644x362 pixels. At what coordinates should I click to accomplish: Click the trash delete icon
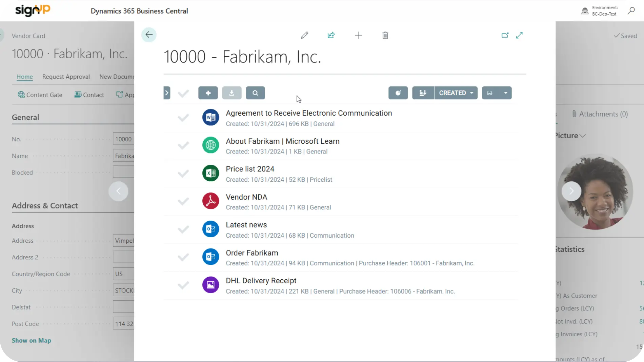pos(385,35)
